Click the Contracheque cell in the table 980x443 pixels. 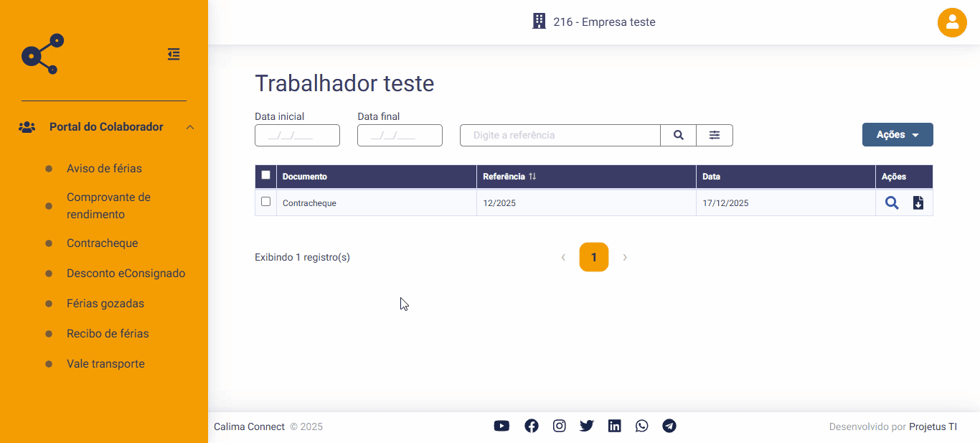click(x=377, y=203)
